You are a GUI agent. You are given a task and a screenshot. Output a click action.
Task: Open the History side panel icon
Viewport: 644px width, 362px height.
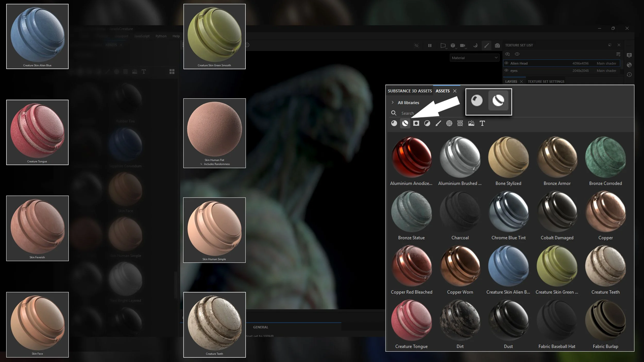point(629,75)
